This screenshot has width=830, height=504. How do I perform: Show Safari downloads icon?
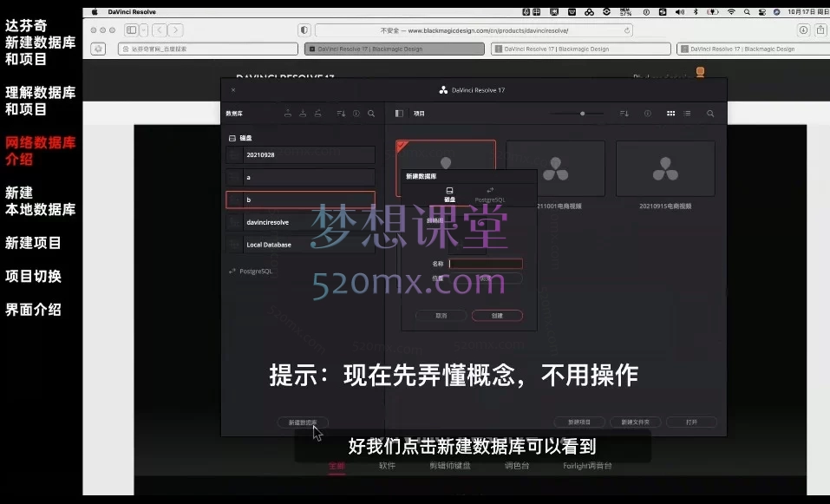pos(803,30)
